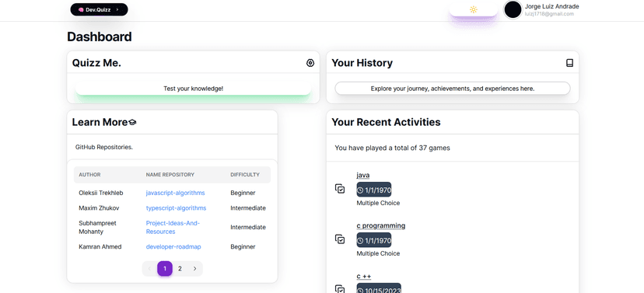Go to next repositories page chevron
644x293 pixels.
click(x=194, y=269)
